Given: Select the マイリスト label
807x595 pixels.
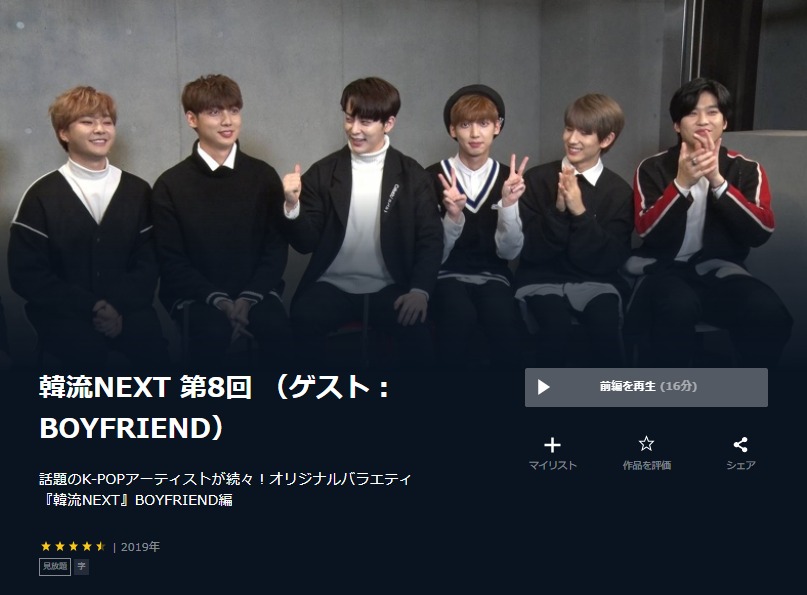Looking at the screenshot, I should [x=553, y=465].
